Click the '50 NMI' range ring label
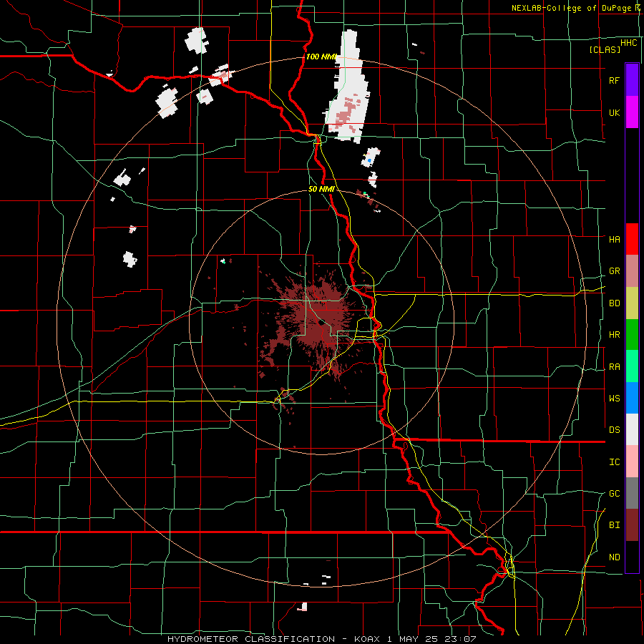Viewport: 644px width, 644px height. 321,189
